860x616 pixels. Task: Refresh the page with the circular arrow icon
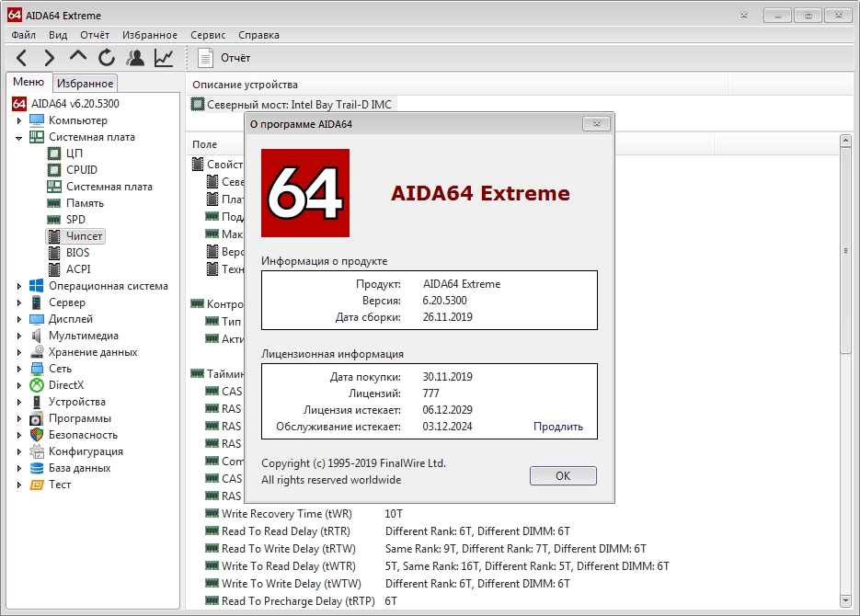point(107,58)
